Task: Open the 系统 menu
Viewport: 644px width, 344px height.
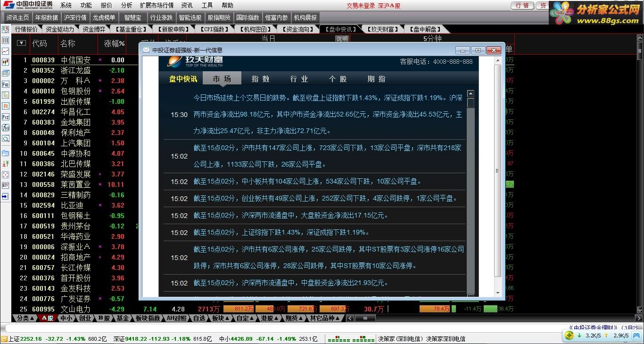Action: 66,5
